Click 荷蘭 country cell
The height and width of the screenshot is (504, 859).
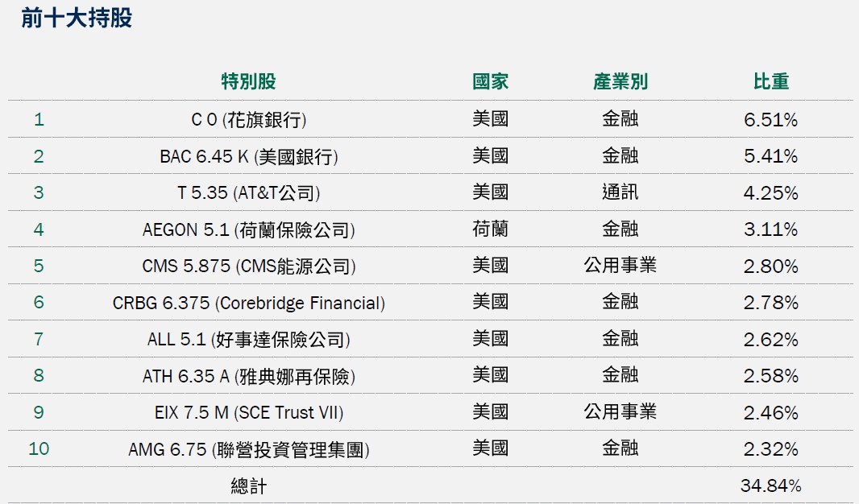[490, 229]
